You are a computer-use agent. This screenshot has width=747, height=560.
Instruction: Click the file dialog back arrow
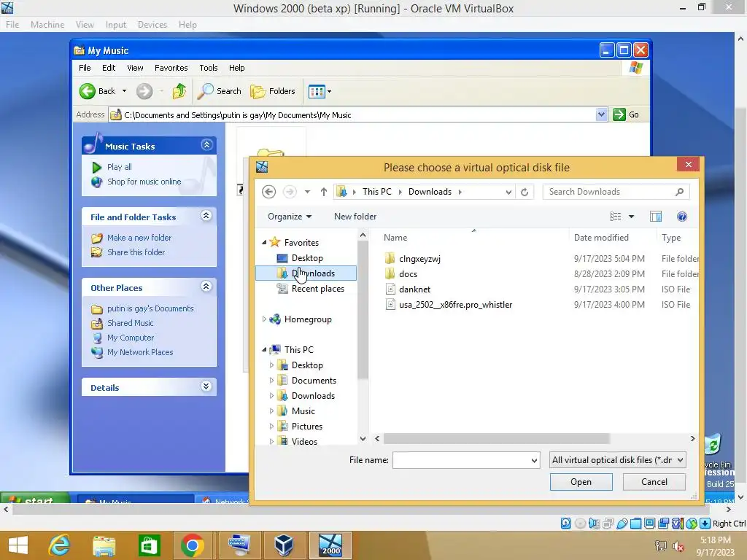tap(268, 192)
